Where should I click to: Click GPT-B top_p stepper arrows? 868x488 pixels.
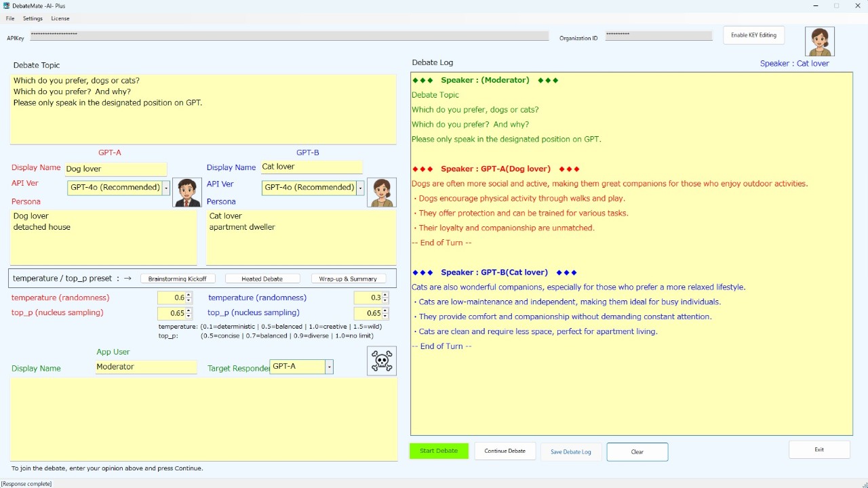(x=385, y=313)
